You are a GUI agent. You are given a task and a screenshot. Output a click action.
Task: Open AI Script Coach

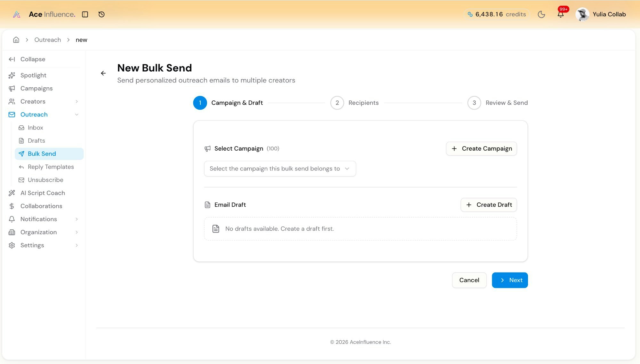pyautogui.click(x=43, y=193)
